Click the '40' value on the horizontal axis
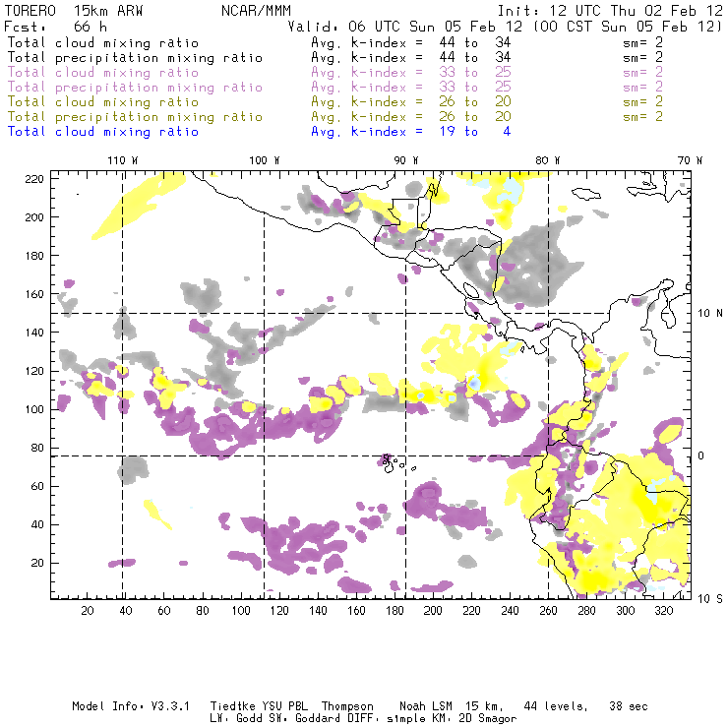The image size is (728, 728). [126, 611]
